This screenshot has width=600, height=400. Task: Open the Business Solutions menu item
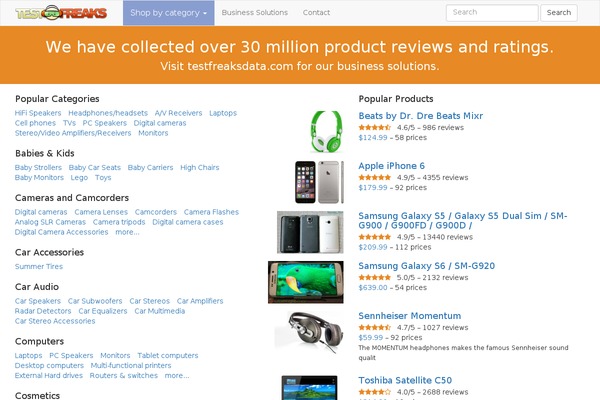click(254, 13)
